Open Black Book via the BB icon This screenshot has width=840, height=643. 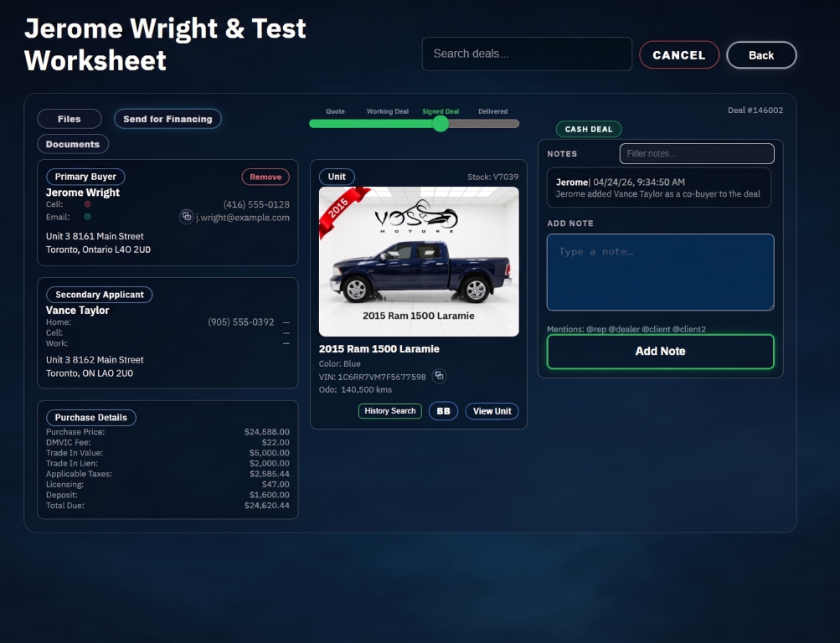443,410
